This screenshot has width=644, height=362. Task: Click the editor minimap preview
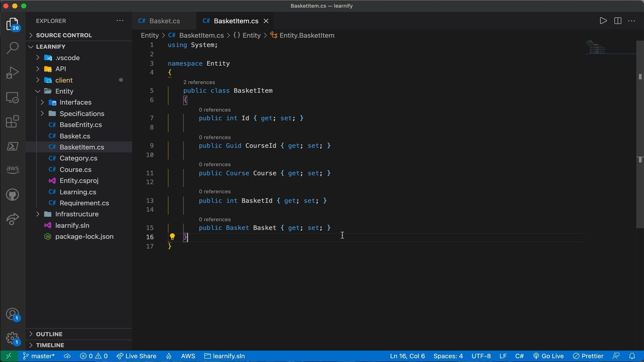pos(596,48)
